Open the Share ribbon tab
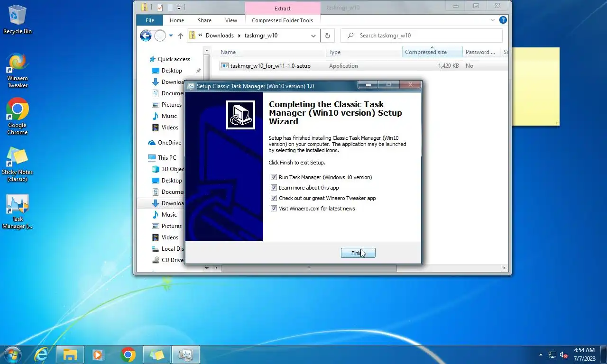607x364 pixels. 205,20
